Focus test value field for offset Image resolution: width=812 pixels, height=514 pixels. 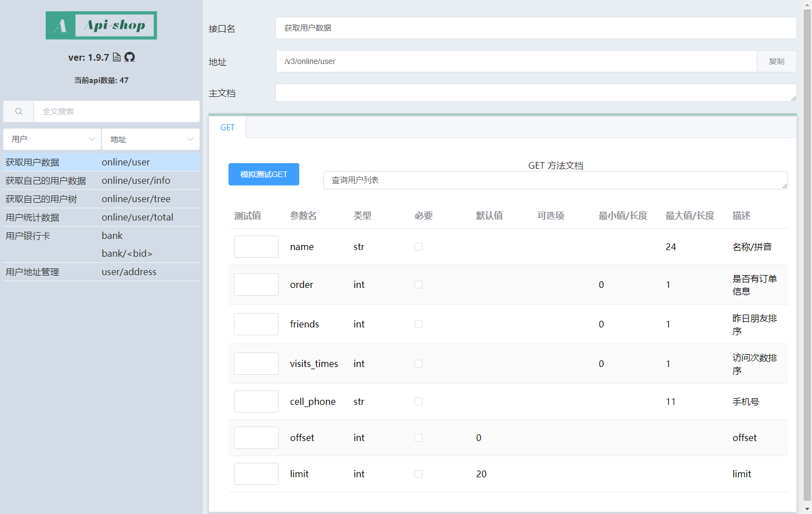[x=256, y=438]
